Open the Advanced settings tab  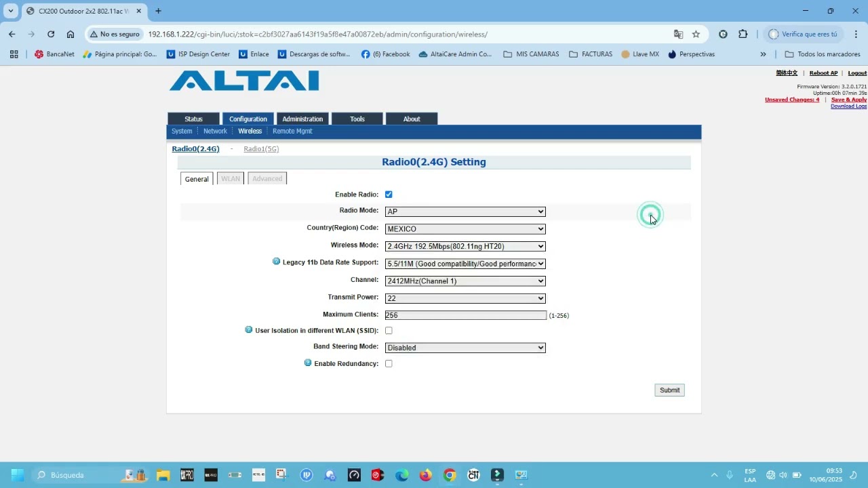(267, 178)
